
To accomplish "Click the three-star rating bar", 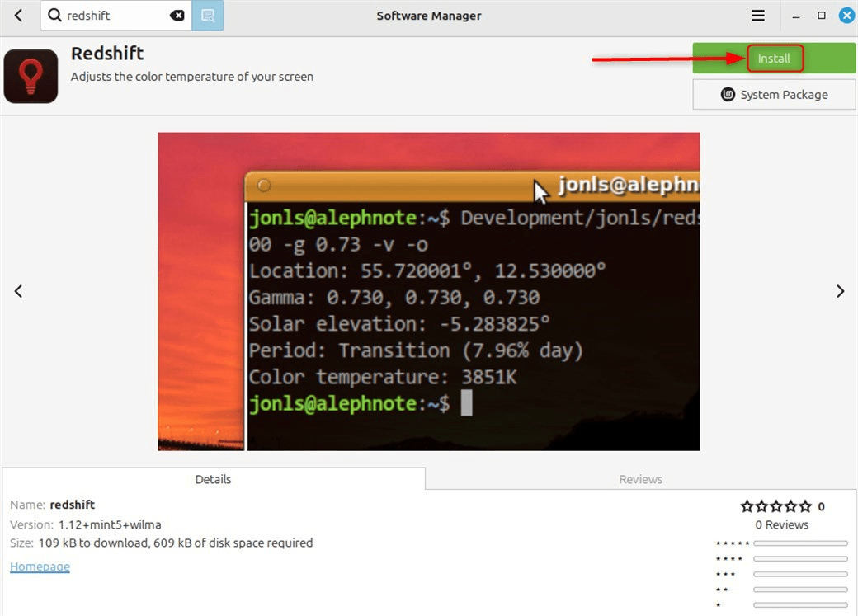I will click(800, 574).
